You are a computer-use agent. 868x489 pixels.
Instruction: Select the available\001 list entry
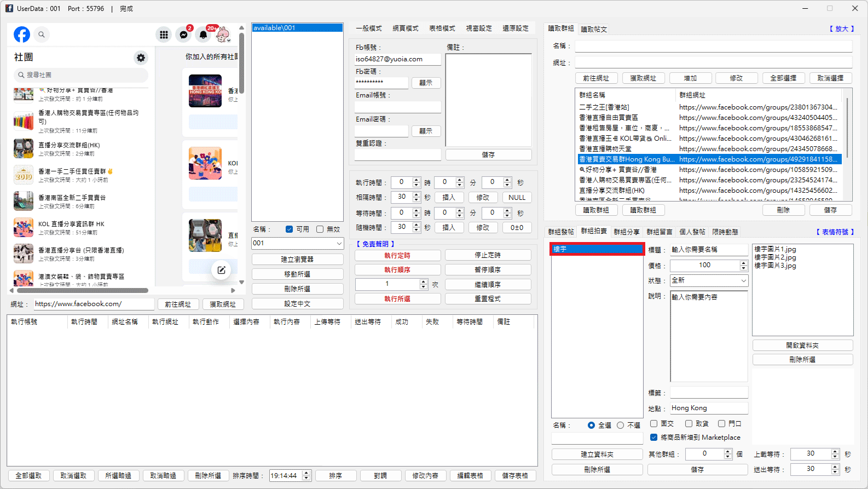(x=297, y=28)
